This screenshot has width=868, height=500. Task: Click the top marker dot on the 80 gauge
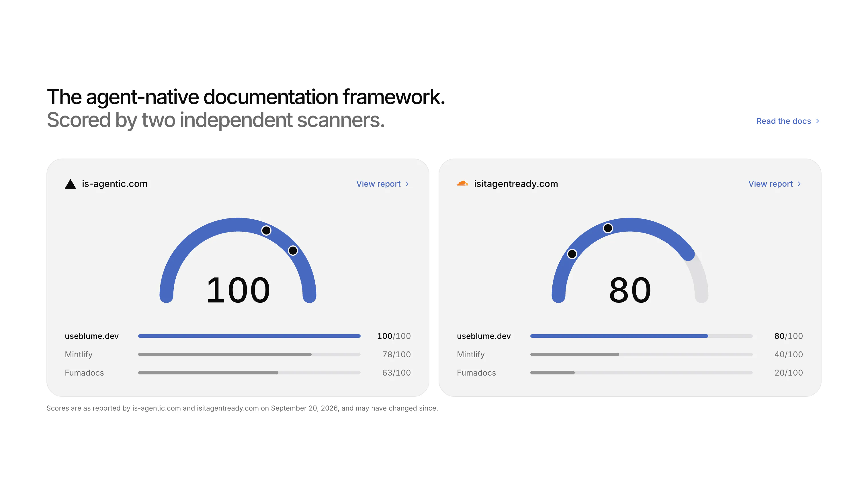(608, 228)
